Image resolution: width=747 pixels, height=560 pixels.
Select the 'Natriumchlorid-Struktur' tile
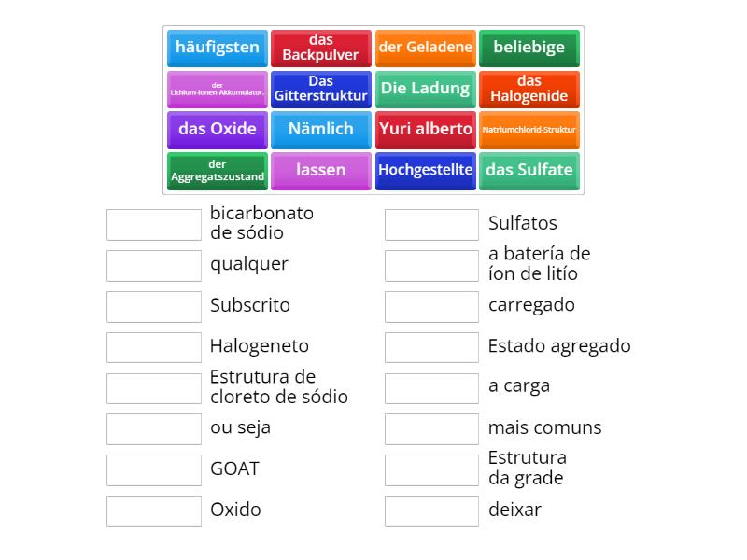(x=529, y=130)
